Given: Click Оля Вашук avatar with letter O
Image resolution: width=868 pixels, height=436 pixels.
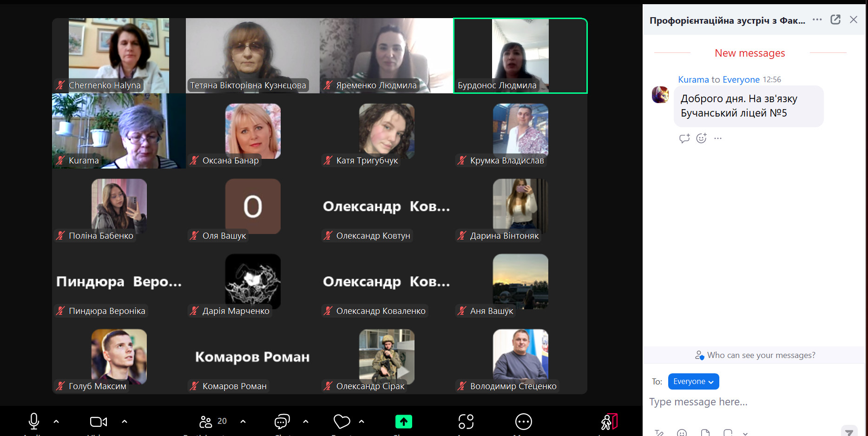Looking at the screenshot, I should point(253,206).
